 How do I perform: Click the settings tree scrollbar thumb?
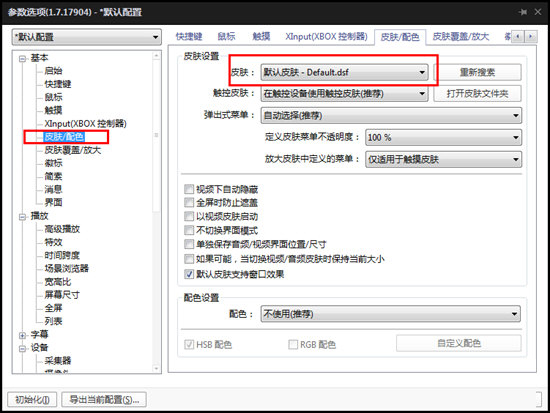156,135
